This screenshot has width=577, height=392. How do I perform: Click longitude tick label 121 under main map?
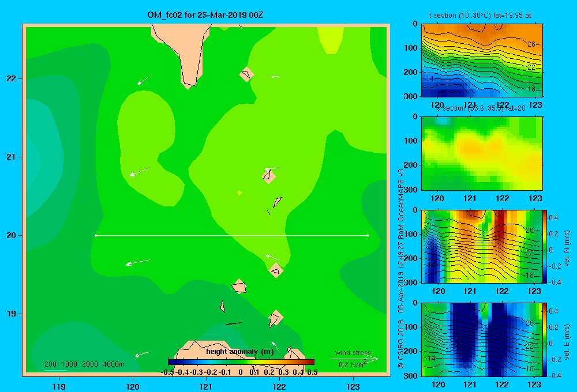pyautogui.click(x=206, y=386)
